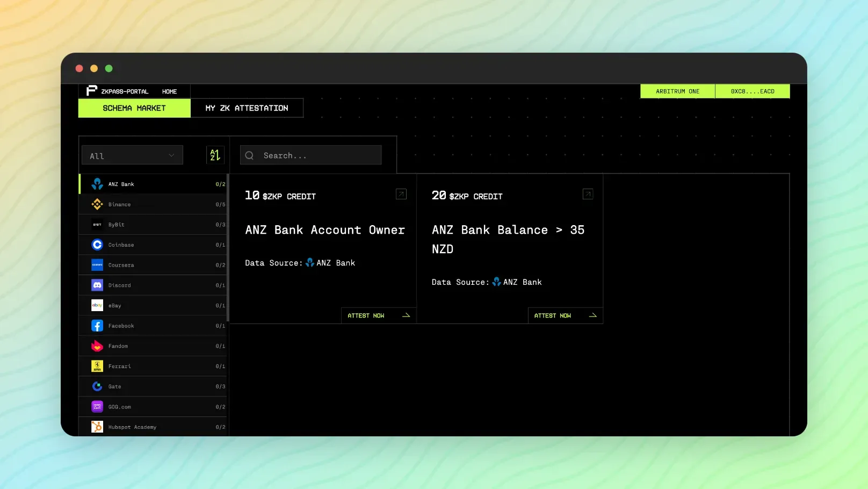The image size is (868, 489).
Task: Select the Ferrari row label
Action: coord(120,366)
